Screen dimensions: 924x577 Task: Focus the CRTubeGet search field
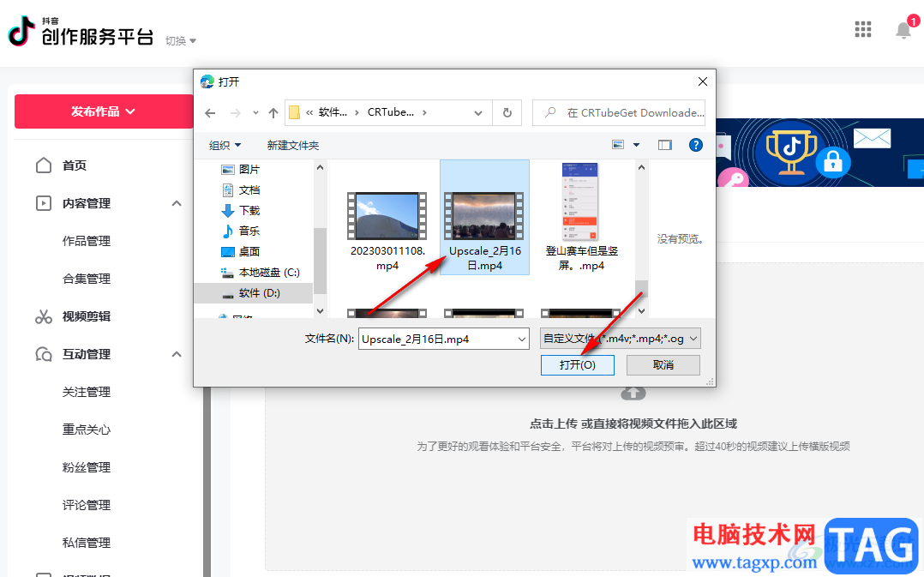click(x=619, y=112)
